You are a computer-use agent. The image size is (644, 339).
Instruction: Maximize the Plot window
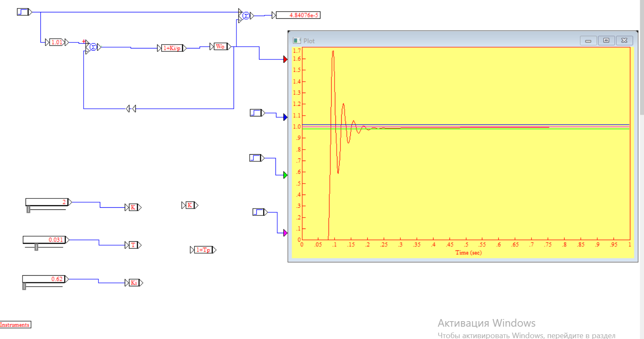tap(606, 40)
